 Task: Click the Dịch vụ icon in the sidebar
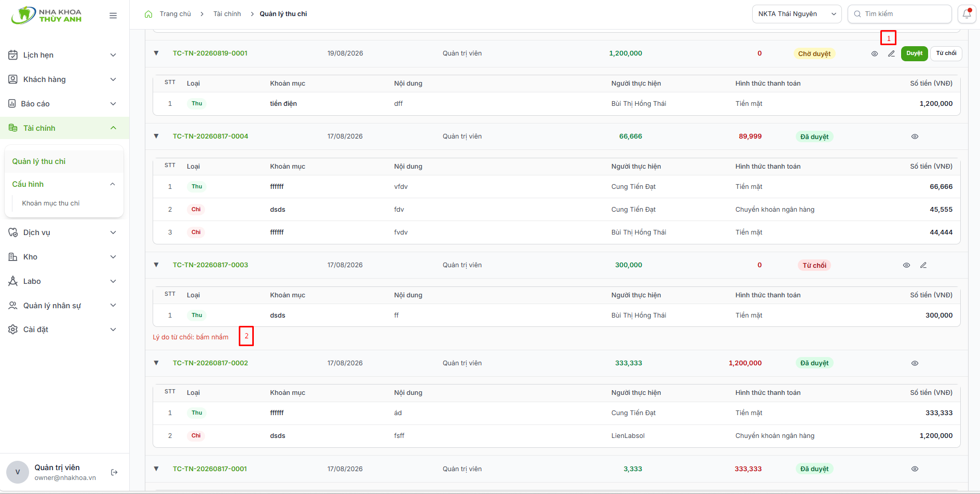click(x=13, y=232)
